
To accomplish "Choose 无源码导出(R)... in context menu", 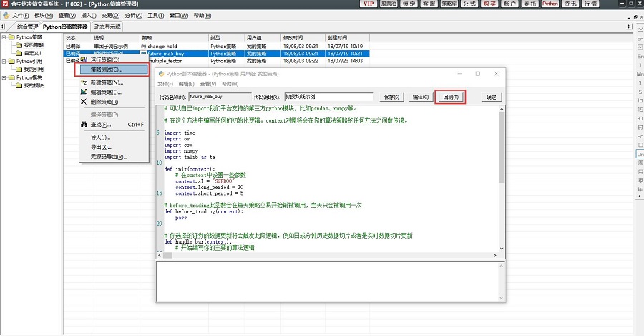I will [x=114, y=157].
